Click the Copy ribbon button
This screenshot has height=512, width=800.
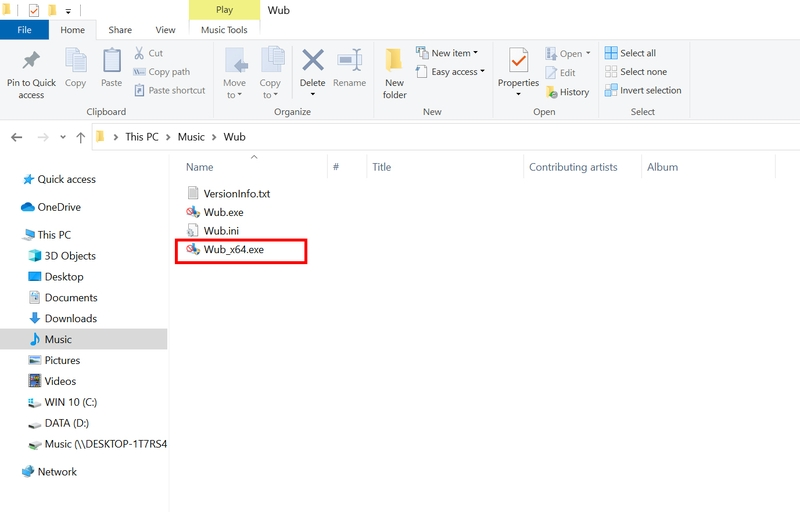76,68
